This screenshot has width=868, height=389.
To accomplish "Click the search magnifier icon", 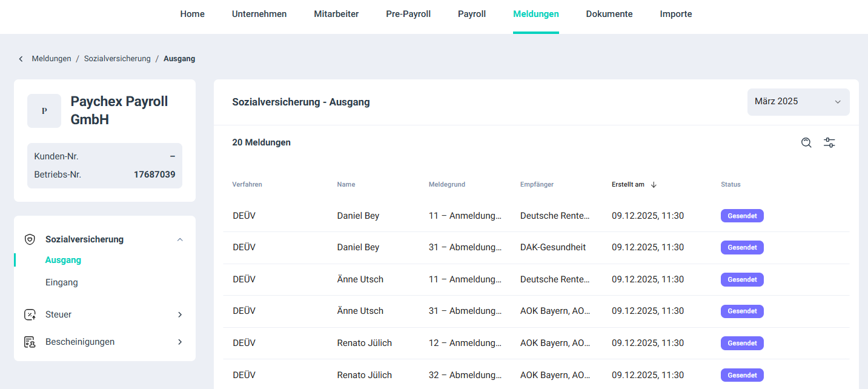I will pyautogui.click(x=806, y=143).
